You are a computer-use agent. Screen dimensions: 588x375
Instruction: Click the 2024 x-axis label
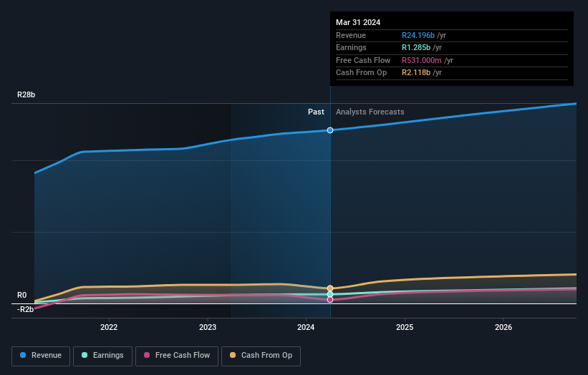[x=306, y=327]
